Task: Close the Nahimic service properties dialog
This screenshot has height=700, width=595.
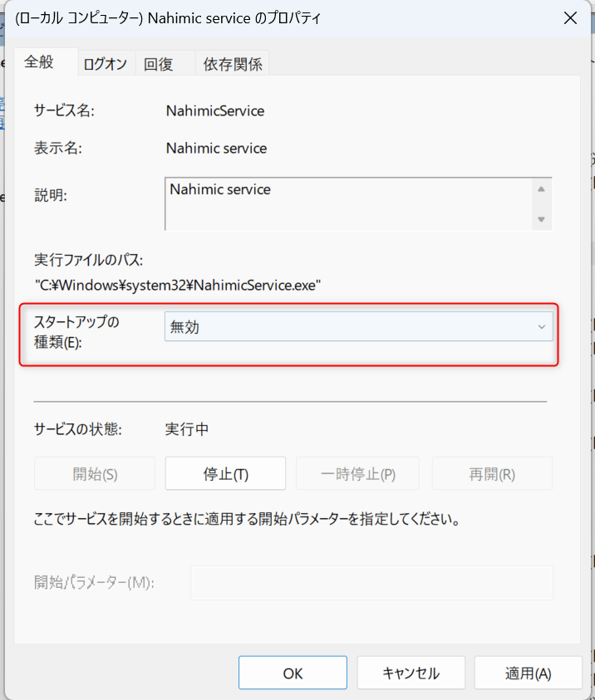Action: coord(570,18)
